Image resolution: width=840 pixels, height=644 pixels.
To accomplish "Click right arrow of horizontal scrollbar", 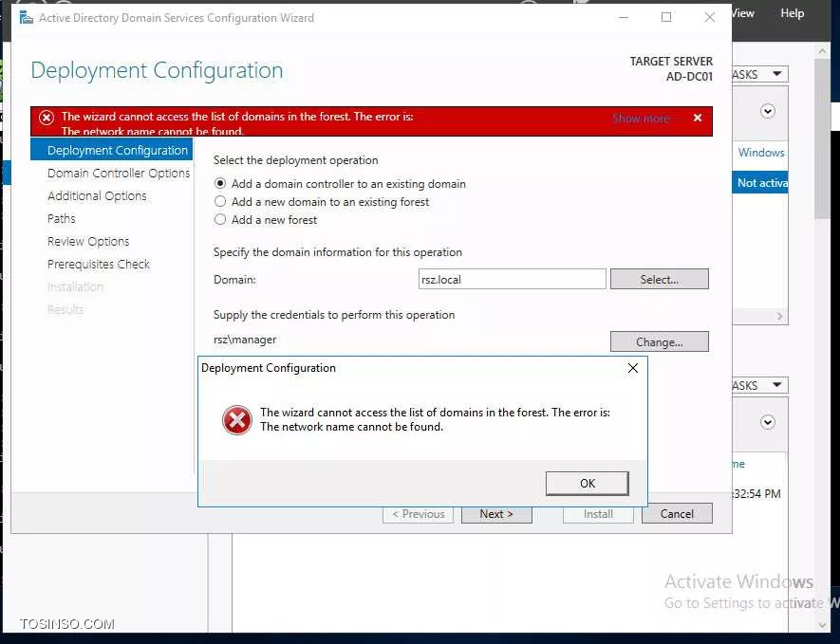I will click(x=779, y=317).
